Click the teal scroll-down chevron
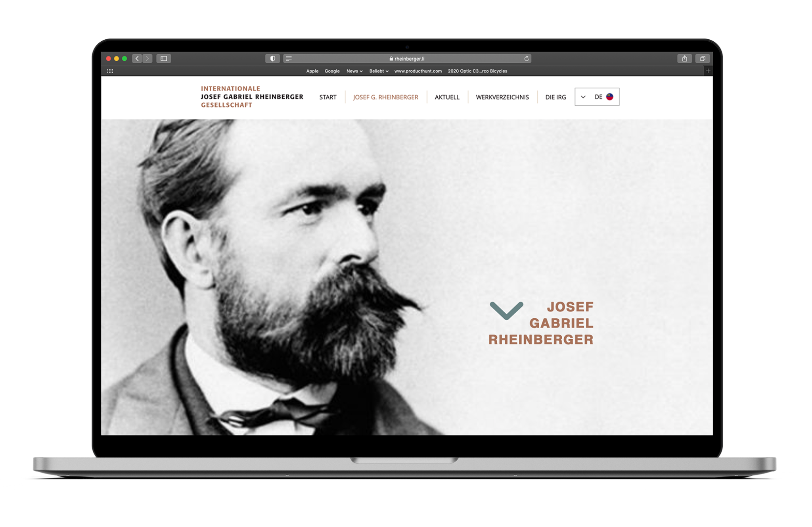812x527 pixels. click(506, 310)
